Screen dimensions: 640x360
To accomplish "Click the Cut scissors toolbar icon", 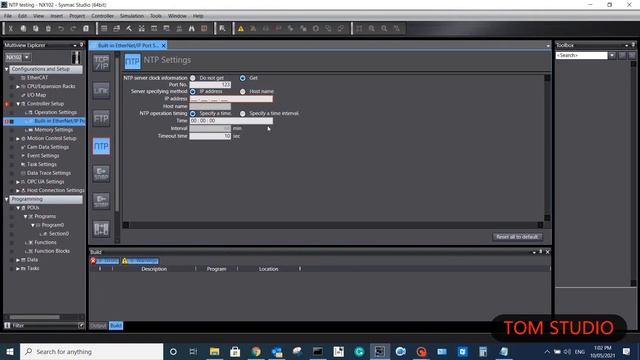I will pyautogui.click(x=11, y=29).
